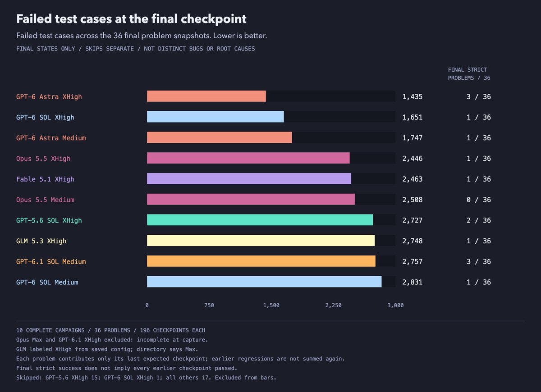This screenshot has height=392, width=541.
Task: Click the 'FINAL STATES ONLY' caption line
Action: 135,49
